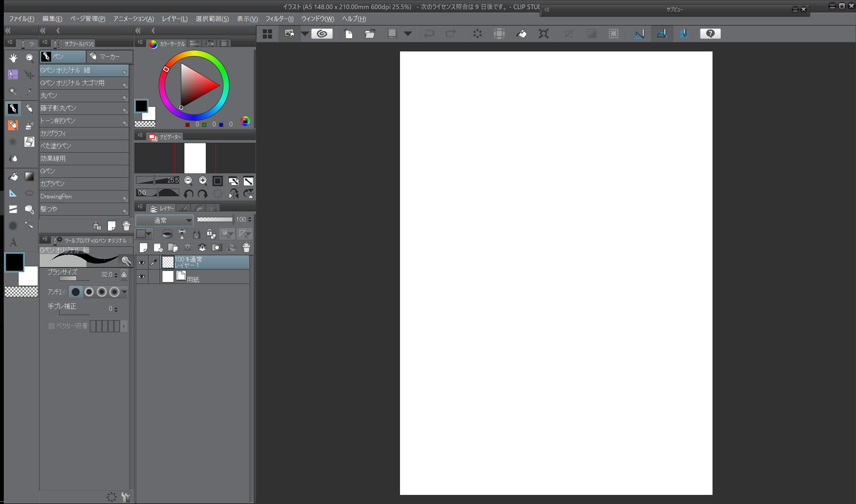Open the フィルター menu
This screenshot has width=856, height=504.
click(279, 19)
